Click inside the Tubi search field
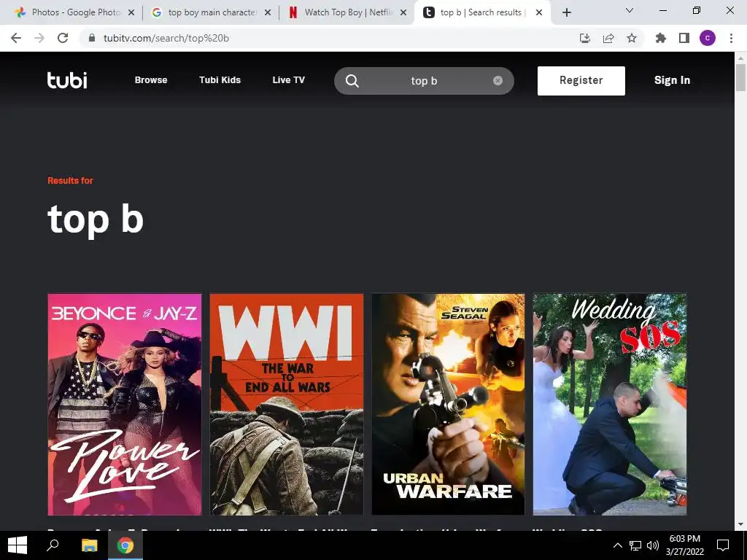The height and width of the screenshot is (560, 747). (424, 81)
